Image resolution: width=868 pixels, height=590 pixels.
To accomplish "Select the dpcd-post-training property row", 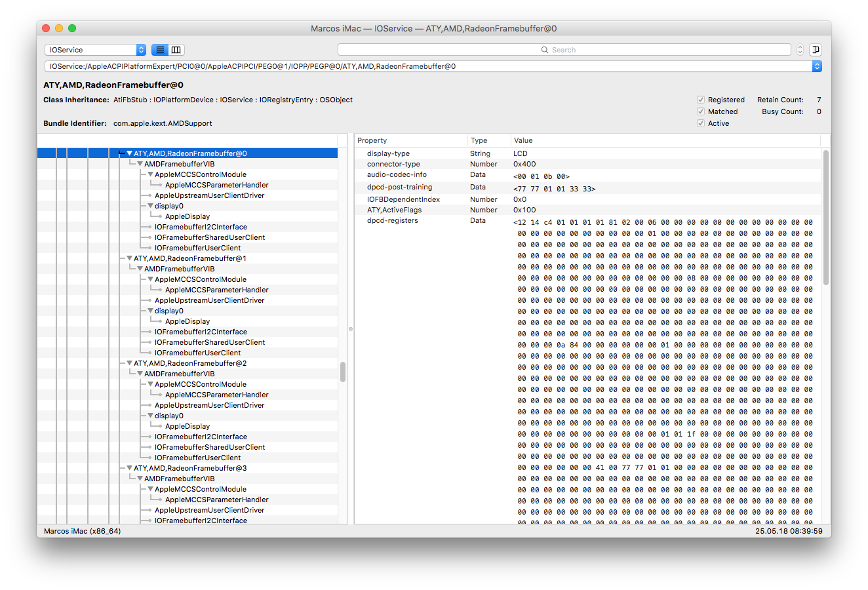I will click(587, 187).
